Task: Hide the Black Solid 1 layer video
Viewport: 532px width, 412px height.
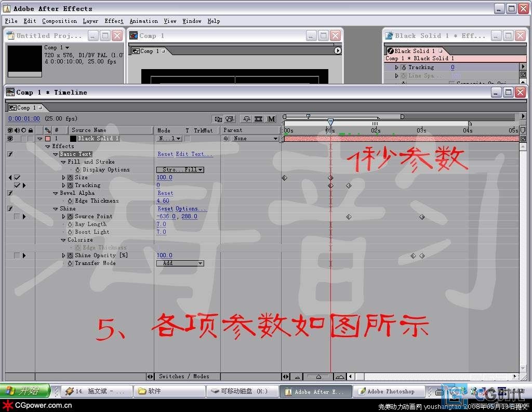Action: (x=10, y=139)
